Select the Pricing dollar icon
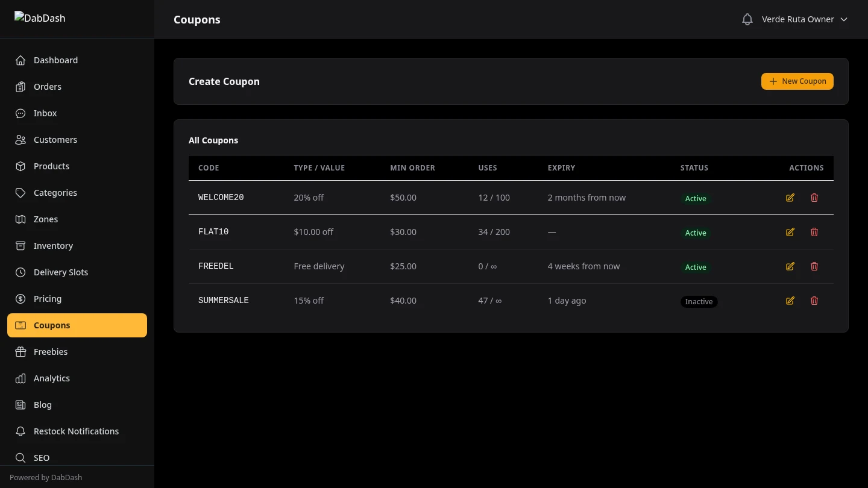Viewport: 868px width, 488px height. (20, 299)
